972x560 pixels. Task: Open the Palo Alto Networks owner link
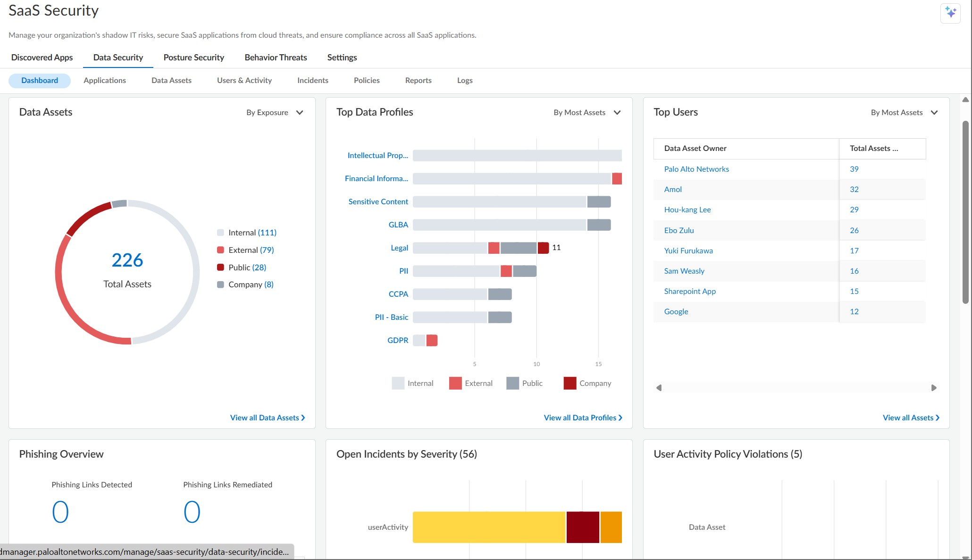696,169
